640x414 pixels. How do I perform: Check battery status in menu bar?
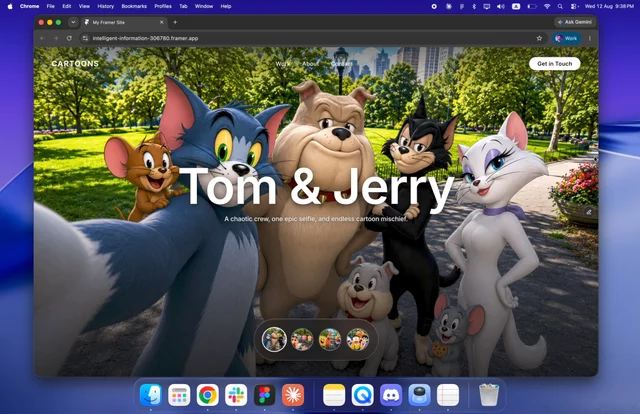[x=532, y=6]
